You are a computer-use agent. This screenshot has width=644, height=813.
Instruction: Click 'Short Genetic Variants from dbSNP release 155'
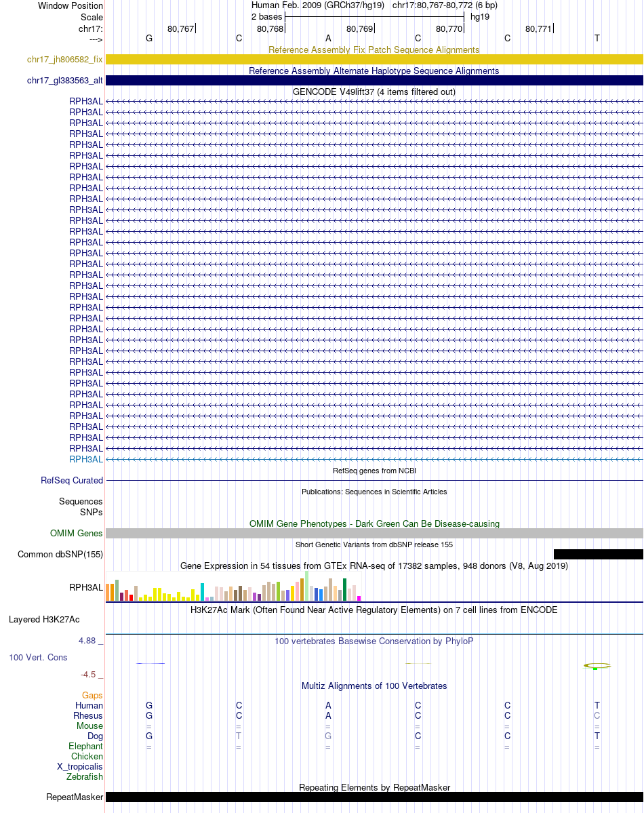click(374, 544)
